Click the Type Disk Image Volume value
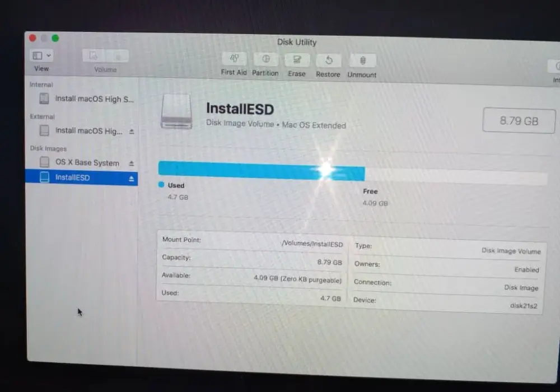 click(511, 251)
